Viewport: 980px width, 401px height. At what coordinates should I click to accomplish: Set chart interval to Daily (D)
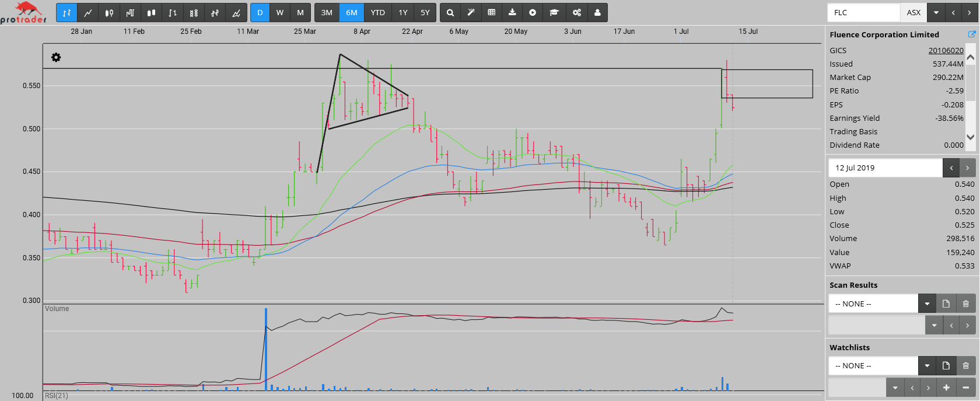(x=260, y=13)
